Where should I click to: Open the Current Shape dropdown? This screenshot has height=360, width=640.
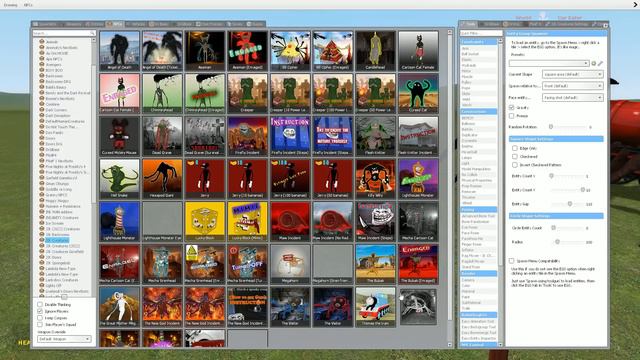click(572, 74)
